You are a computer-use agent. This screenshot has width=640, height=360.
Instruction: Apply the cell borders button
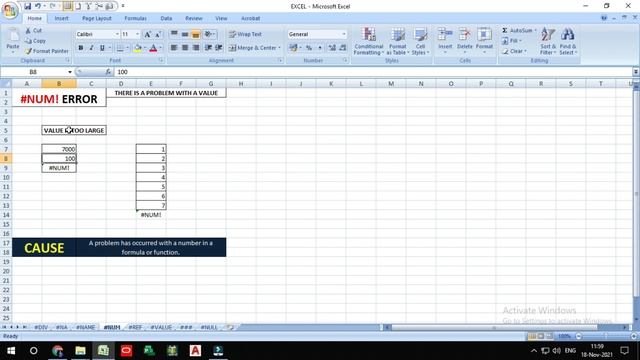coord(120,48)
